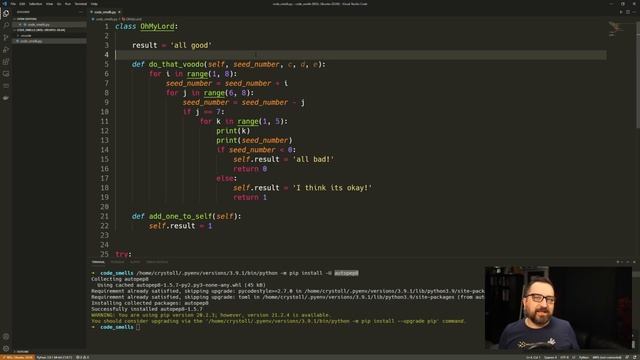Change the UTF-8 file encoding
This screenshot has width=640, height=360.
click(x=564, y=357)
